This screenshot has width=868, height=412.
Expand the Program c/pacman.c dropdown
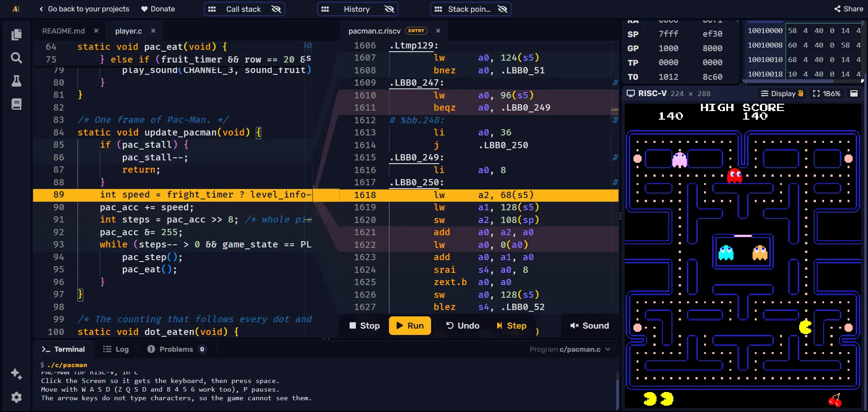571,349
